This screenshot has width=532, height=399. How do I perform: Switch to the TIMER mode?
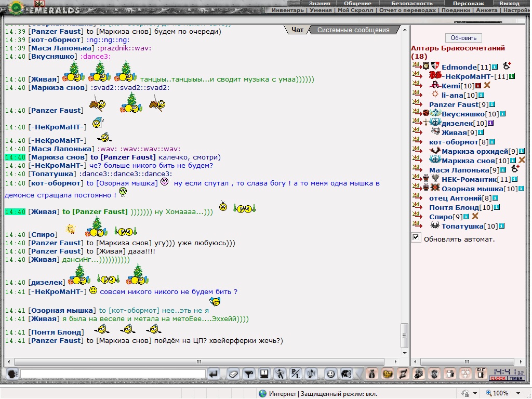[516, 378]
